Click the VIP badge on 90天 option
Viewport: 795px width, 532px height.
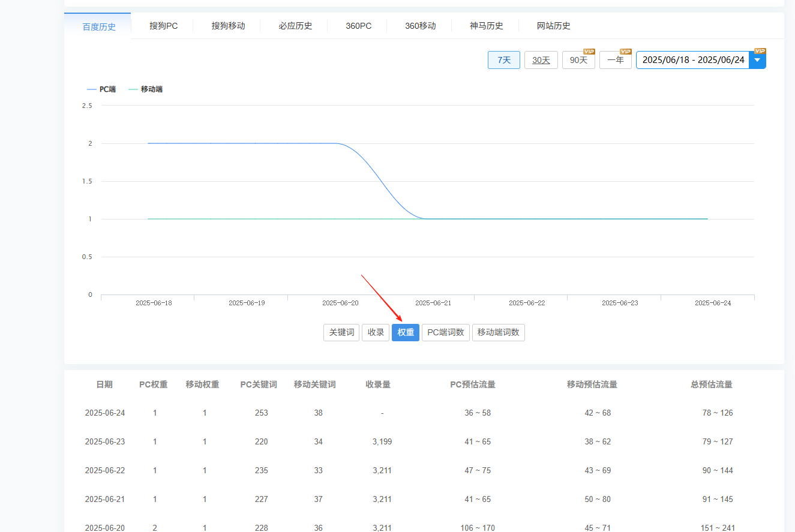point(589,52)
